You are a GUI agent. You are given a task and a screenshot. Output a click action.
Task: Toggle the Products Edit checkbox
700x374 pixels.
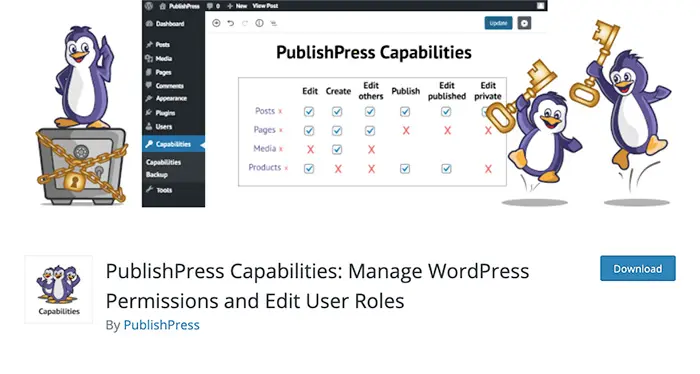(309, 169)
